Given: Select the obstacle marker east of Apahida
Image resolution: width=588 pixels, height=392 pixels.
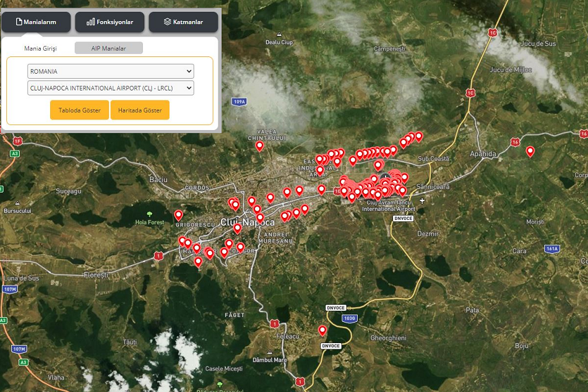Looking at the screenshot, I should 530,151.
